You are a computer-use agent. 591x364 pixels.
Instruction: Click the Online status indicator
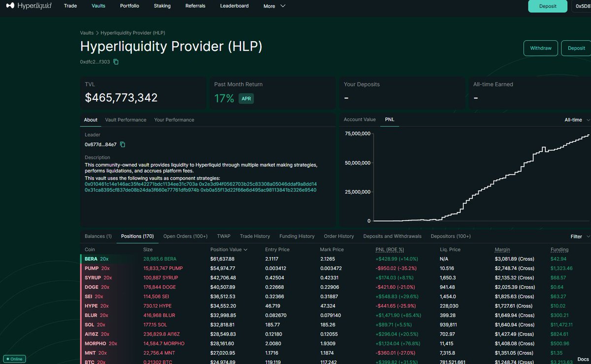pyautogui.click(x=14, y=359)
